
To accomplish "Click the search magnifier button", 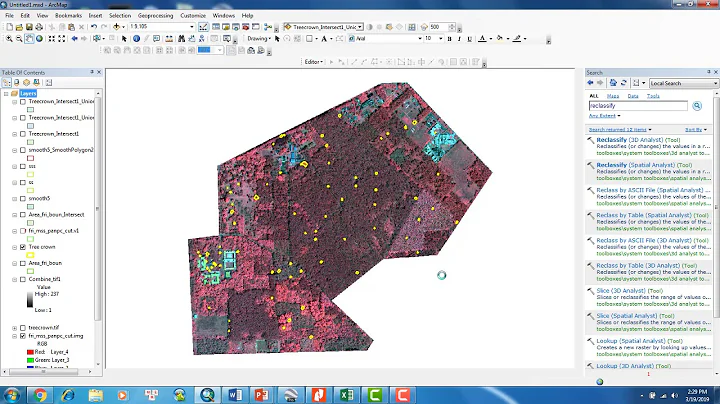I will tap(697, 106).
